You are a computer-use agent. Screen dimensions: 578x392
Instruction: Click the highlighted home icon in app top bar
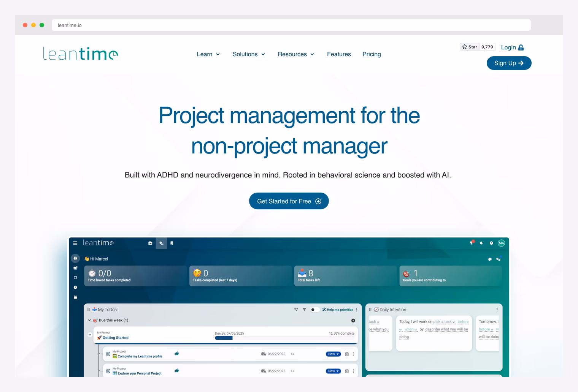pyautogui.click(x=161, y=243)
